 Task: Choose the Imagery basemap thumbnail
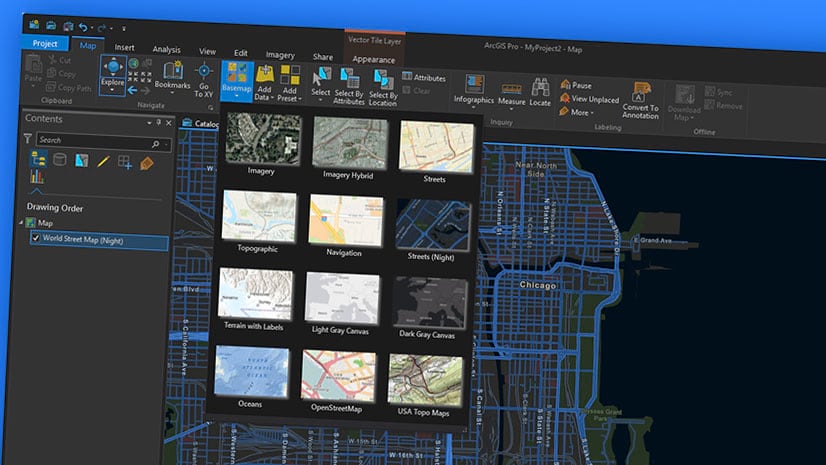tap(263, 138)
